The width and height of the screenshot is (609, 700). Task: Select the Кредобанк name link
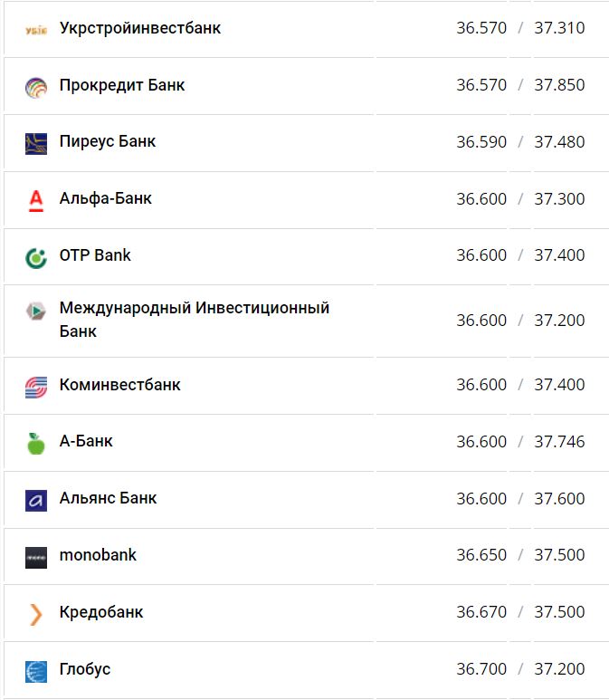click(x=101, y=612)
